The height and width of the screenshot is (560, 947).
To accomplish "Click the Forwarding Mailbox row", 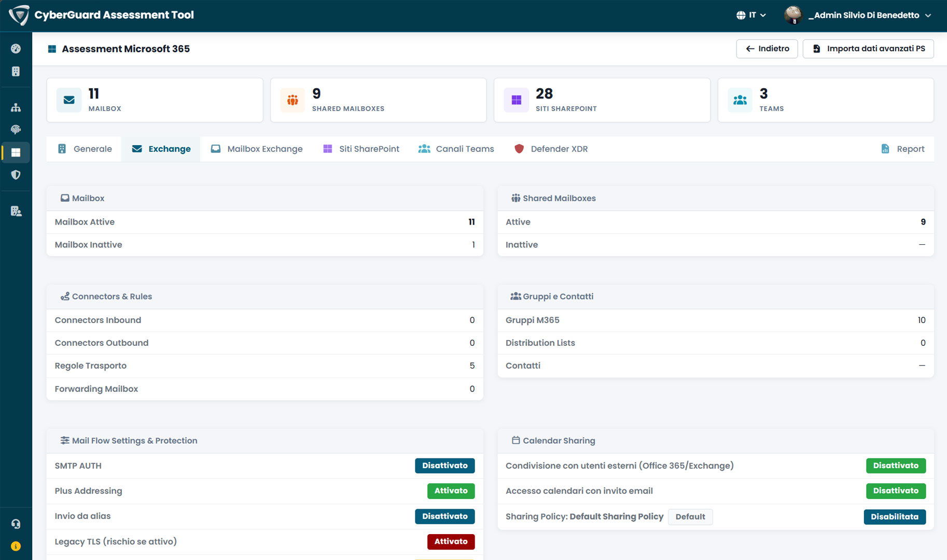I will [265, 389].
